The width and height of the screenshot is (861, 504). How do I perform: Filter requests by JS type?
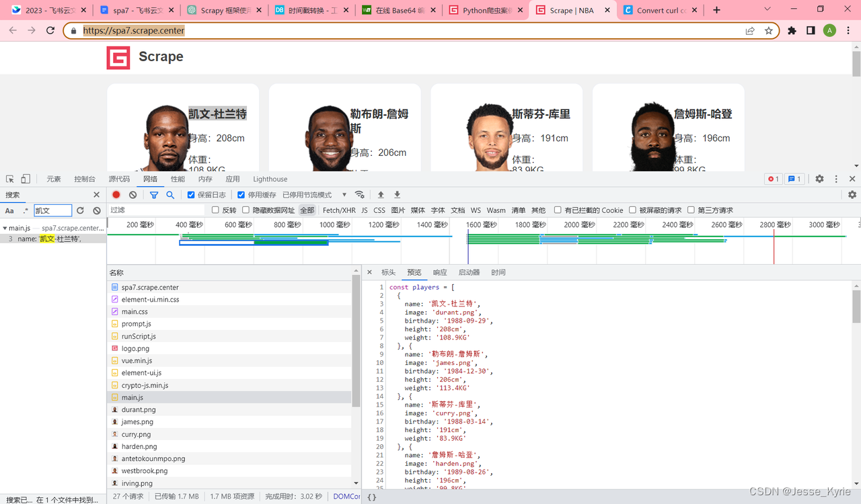pos(365,210)
